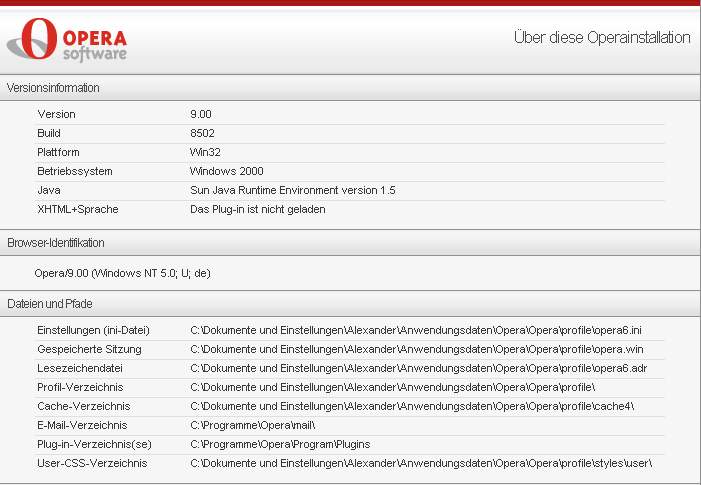Viewport: 701px width, 485px height.
Task: Click the 'Java' row label
Action: (x=49, y=190)
